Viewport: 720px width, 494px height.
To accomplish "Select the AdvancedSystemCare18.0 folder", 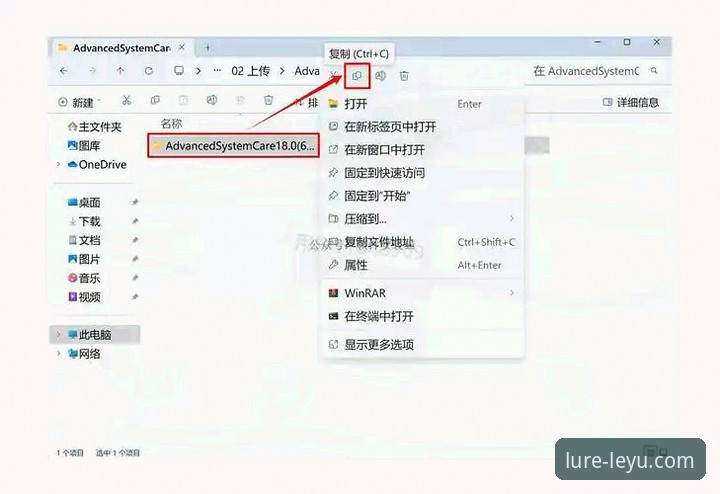I will (233, 146).
